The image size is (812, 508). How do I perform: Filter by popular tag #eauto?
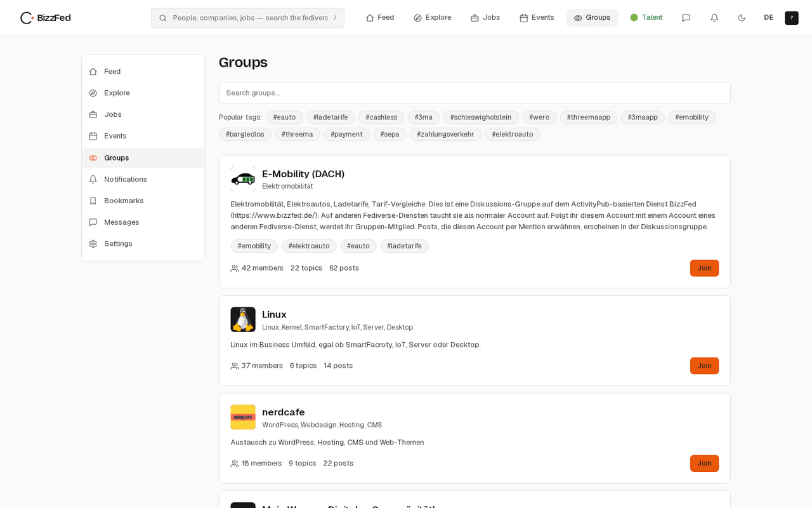[284, 117]
